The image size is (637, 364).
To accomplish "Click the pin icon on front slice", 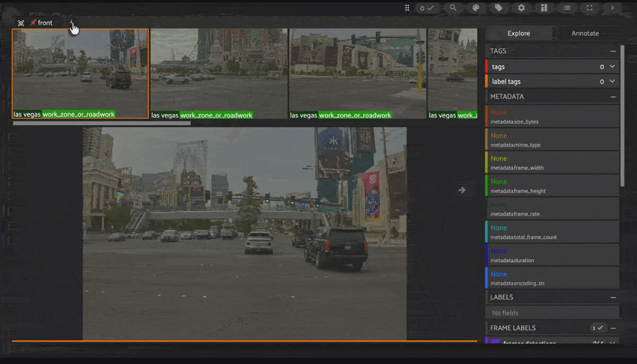I will (x=33, y=23).
